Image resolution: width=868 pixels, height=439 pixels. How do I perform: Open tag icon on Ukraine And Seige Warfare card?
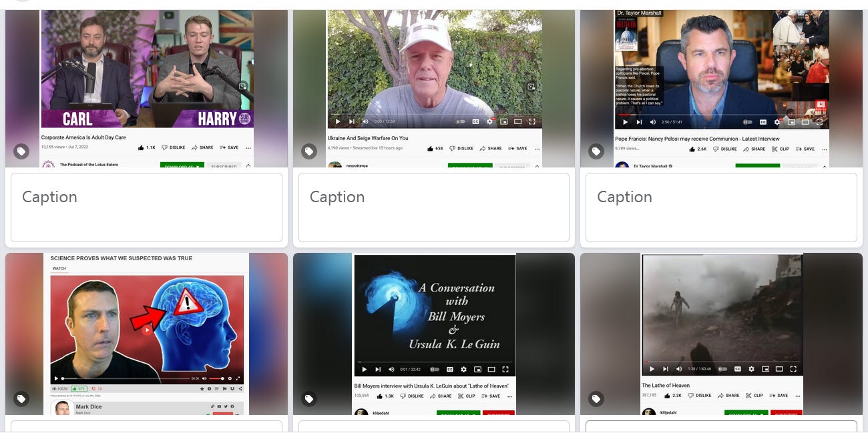(308, 151)
